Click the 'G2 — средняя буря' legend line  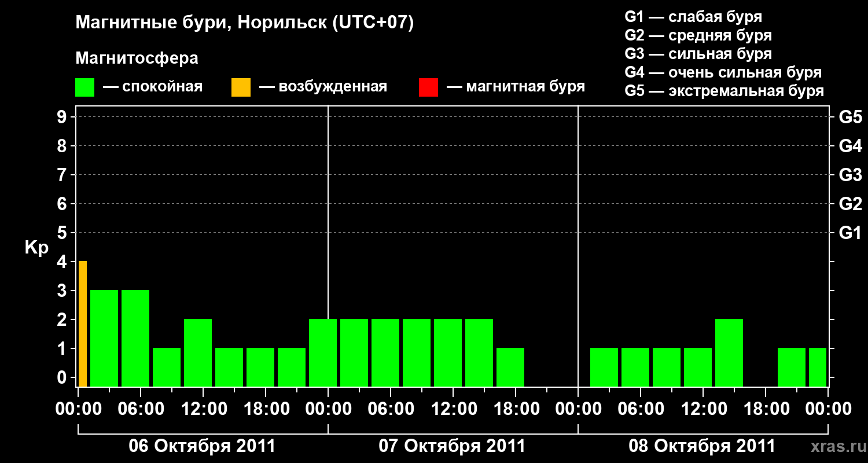[x=698, y=35]
